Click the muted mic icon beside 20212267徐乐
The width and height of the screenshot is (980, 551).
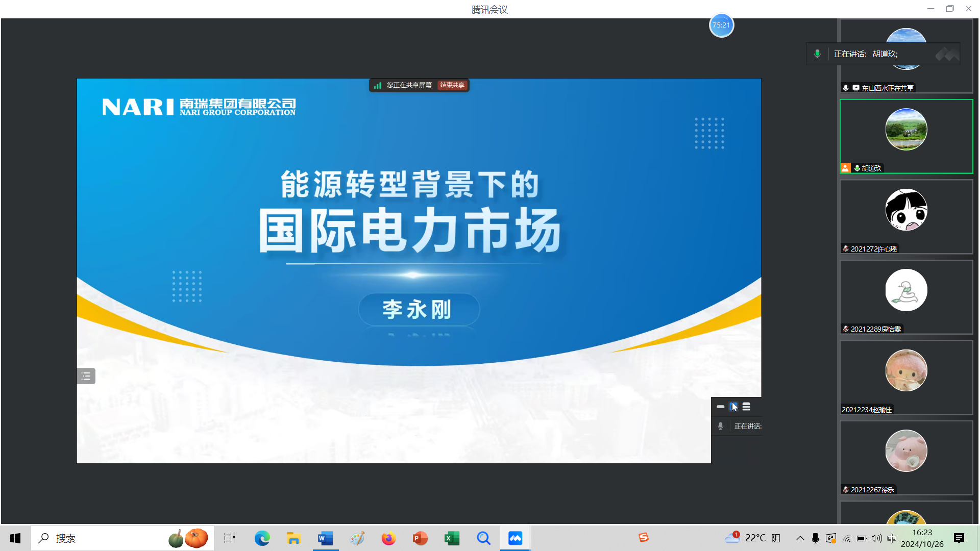(x=846, y=490)
